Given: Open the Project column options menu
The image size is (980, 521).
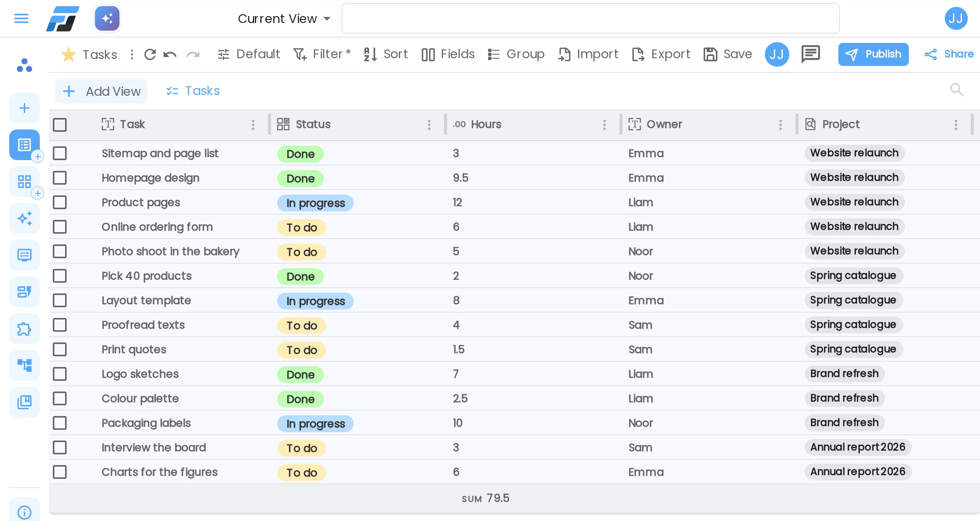Looking at the screenshot, I should (956, 125).
